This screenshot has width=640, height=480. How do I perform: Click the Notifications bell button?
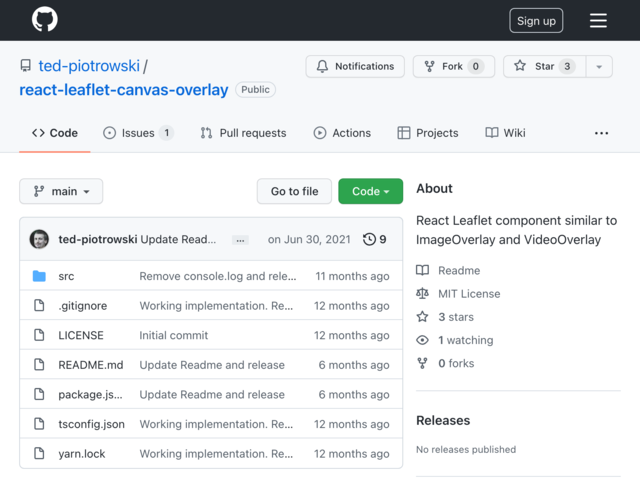coord(355,66)
